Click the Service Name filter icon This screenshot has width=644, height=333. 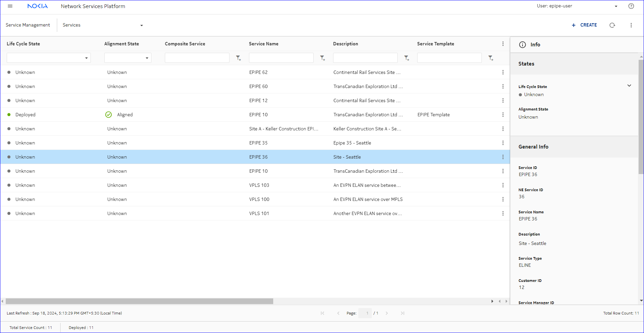[323, 58]
